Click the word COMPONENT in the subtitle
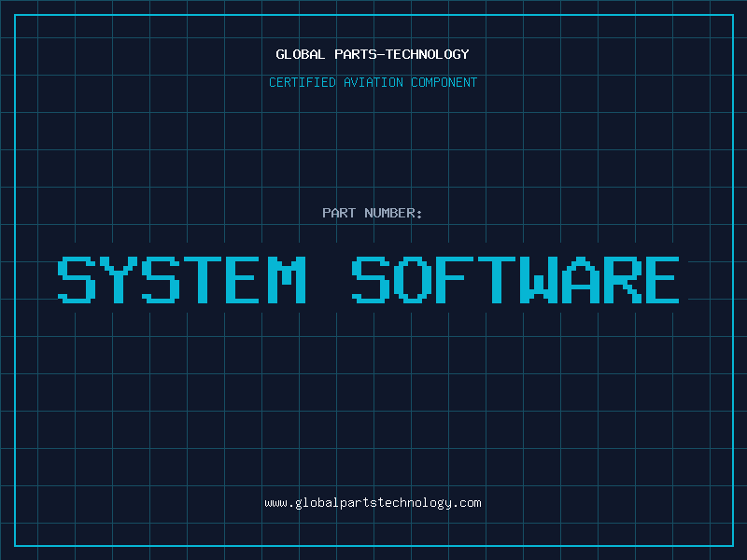747x560 pixels. (x=444, y=82)
